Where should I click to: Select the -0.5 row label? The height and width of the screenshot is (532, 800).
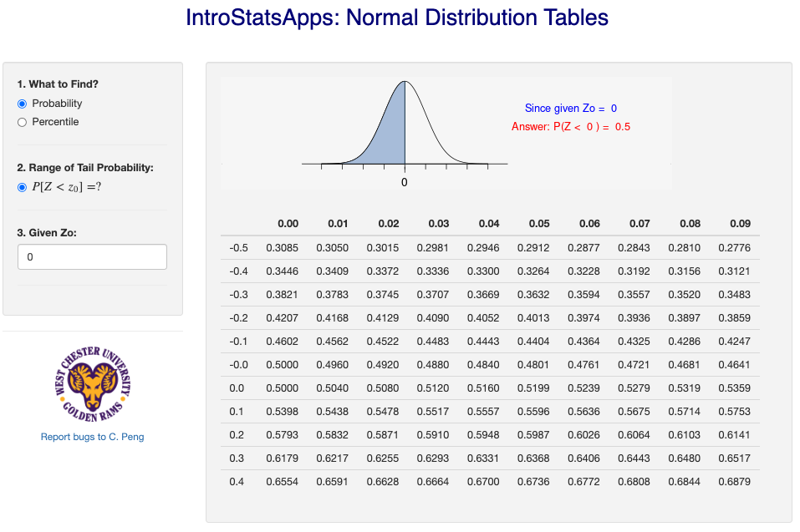coord(238,248)
